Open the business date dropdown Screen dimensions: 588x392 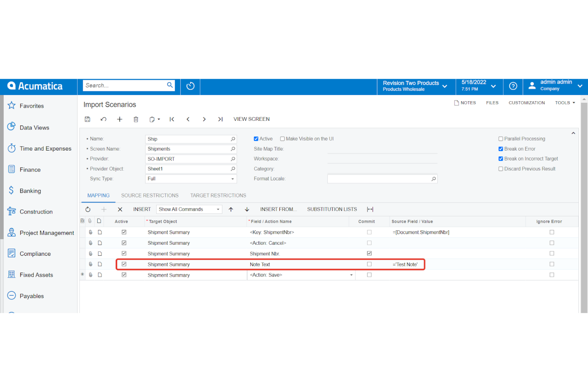point(479,86)
